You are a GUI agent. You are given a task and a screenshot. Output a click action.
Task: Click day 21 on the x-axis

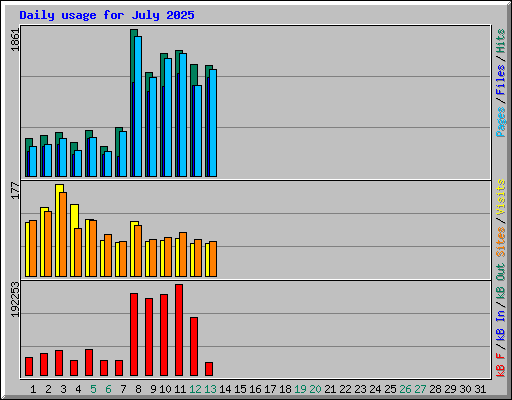[x=330, y=389]
